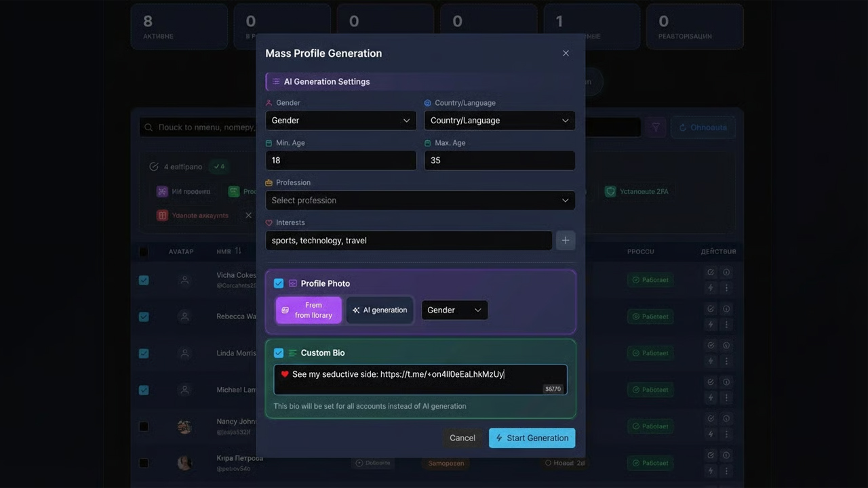Viewport: 868px width, 488px height.
Task: Toggle the Profile Photo checkbox
Action: click(279, 283)
